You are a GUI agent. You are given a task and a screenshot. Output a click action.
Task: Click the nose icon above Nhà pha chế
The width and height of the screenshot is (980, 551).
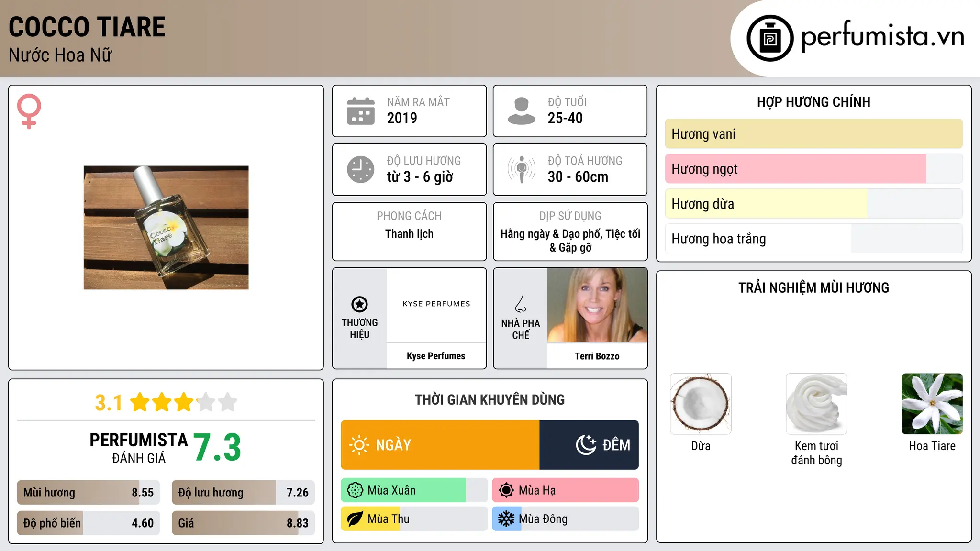click(x=521, y=304)
